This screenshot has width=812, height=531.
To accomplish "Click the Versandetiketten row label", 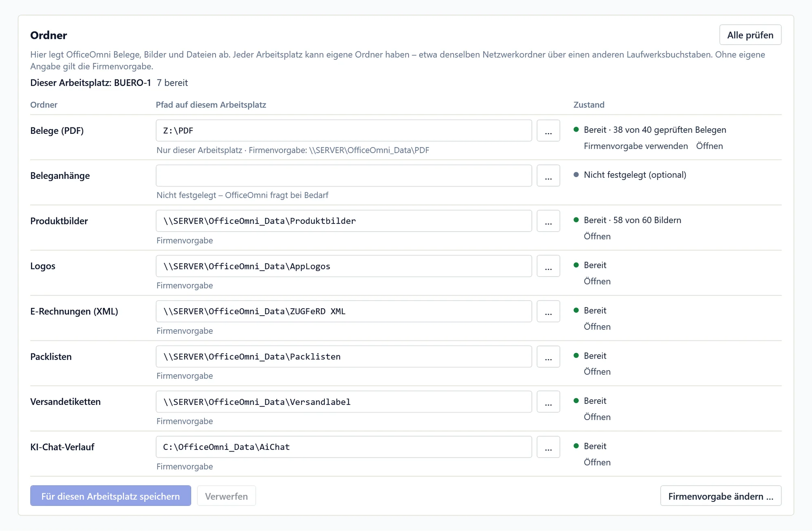I will click(65, 402).
